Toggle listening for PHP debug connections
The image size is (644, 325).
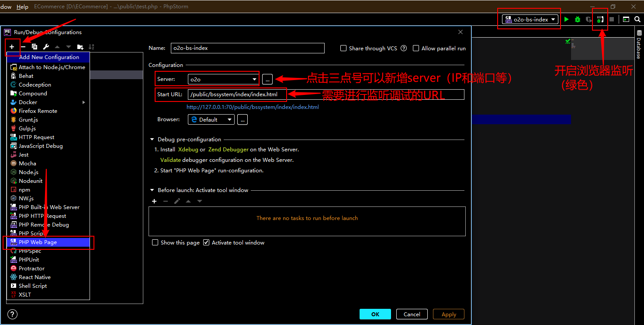[600, 19]
